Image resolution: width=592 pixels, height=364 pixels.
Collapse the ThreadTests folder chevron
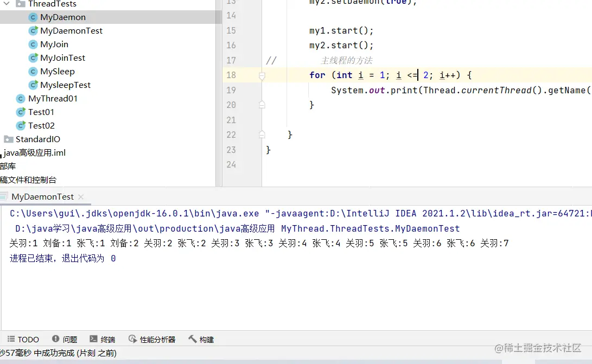(x=7, y=4)
